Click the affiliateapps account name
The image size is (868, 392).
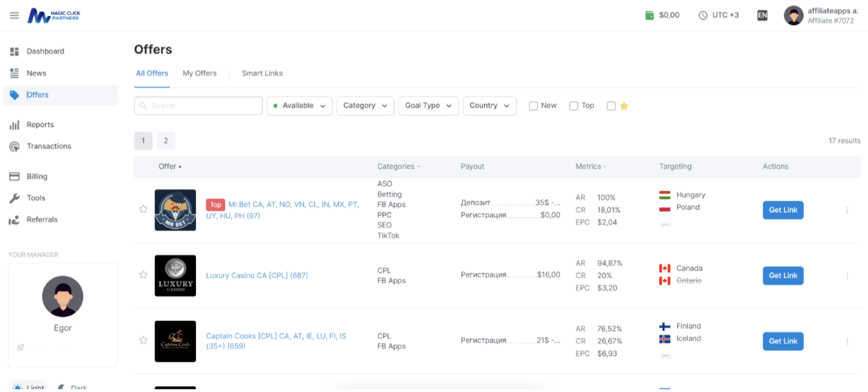(833, 11)
